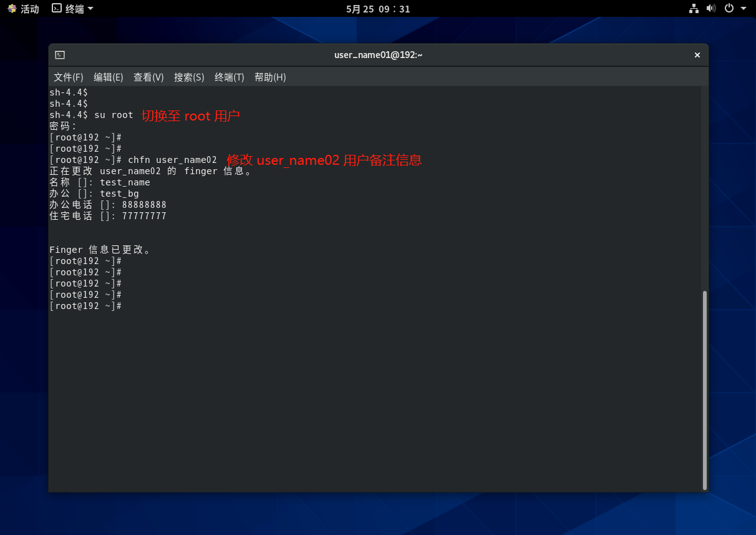Expand the 终端 app menu arrow in top bar
Image resolution: width=756 pixels, height=535 pixels.
click(90, 9)
